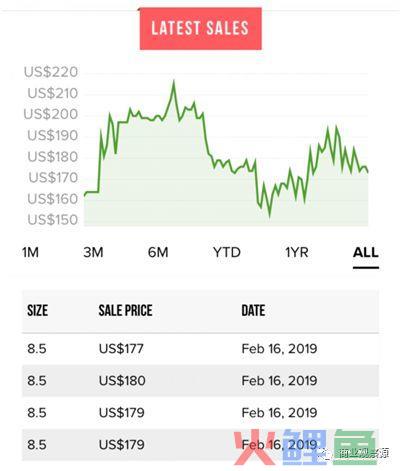Switch chart to 3M range
The width and height of the screenshot is (401, 471).
pos(93,252)
